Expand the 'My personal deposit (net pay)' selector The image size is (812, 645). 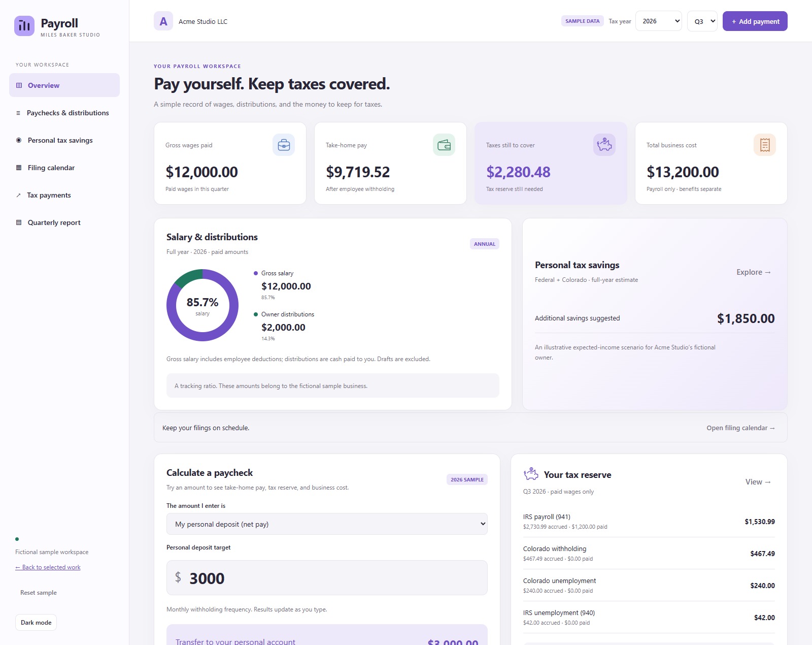tap(327, 524)
